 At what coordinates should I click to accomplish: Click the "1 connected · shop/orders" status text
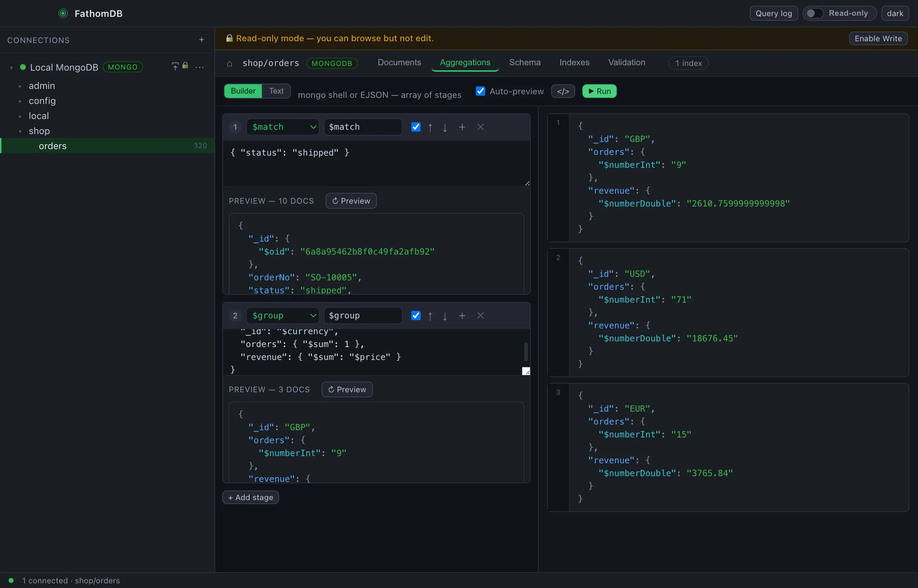(71, 580)
